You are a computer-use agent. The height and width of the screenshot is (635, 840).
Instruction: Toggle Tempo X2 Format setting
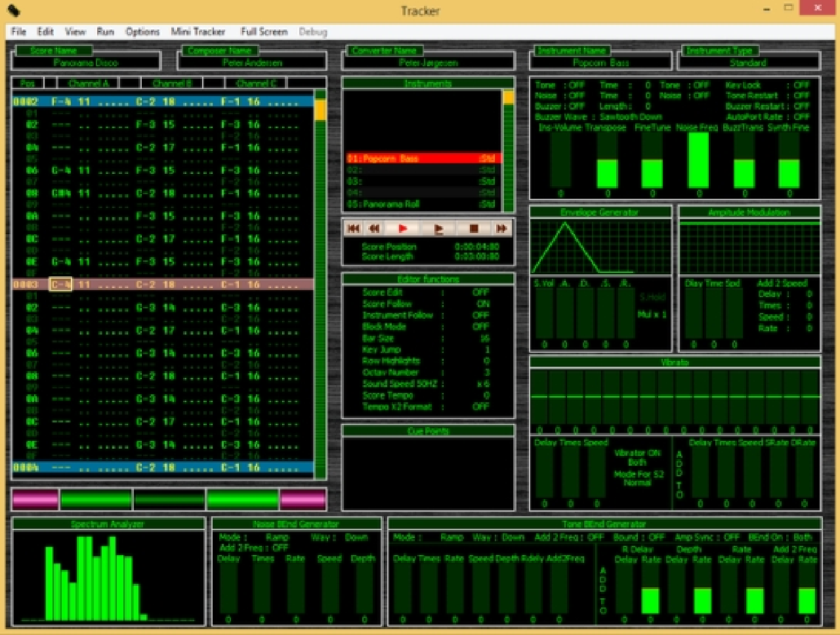click(481, 407)
